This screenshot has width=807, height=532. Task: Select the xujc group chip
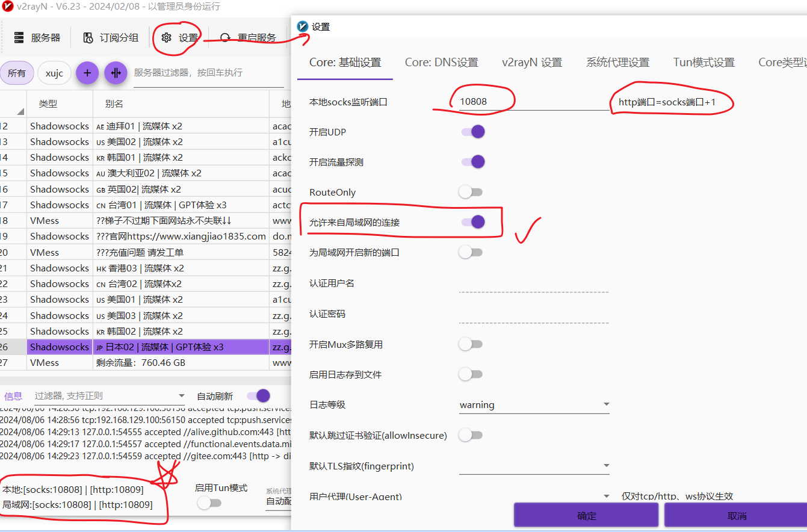tap(54, 73)
